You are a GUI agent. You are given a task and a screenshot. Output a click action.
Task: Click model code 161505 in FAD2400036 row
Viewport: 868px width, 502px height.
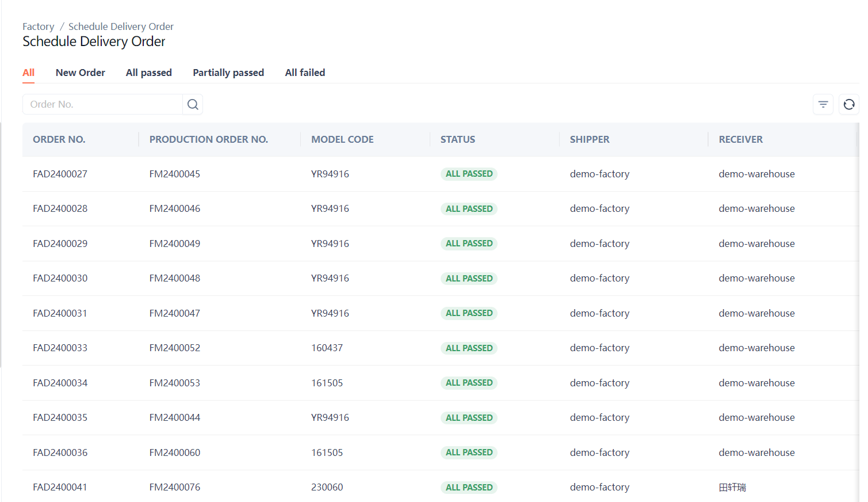(x=327, y=452)
